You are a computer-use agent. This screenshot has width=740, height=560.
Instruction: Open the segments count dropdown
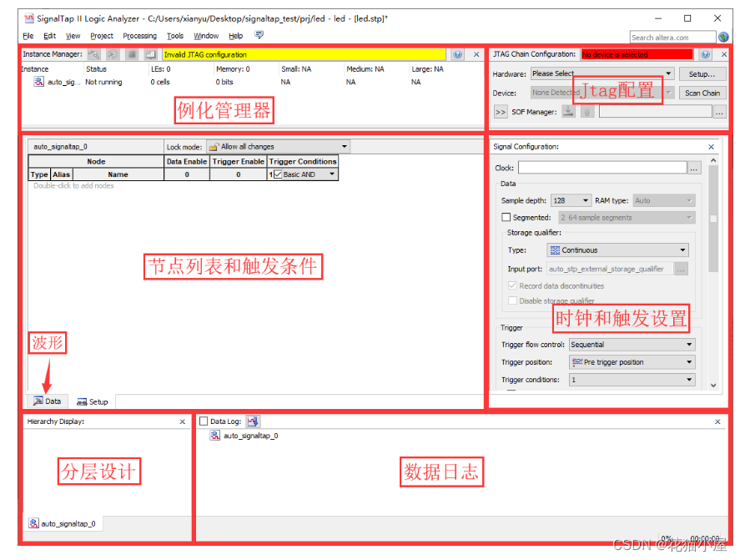(627, 218)
